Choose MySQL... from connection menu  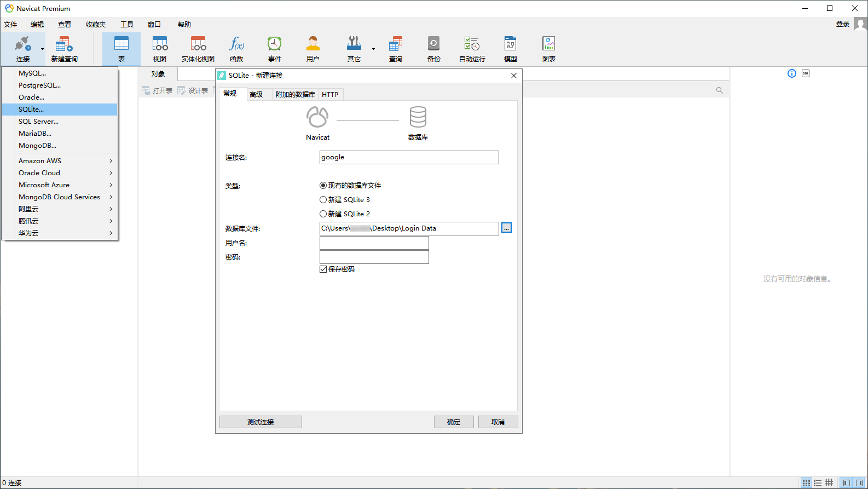pos(60,73)
